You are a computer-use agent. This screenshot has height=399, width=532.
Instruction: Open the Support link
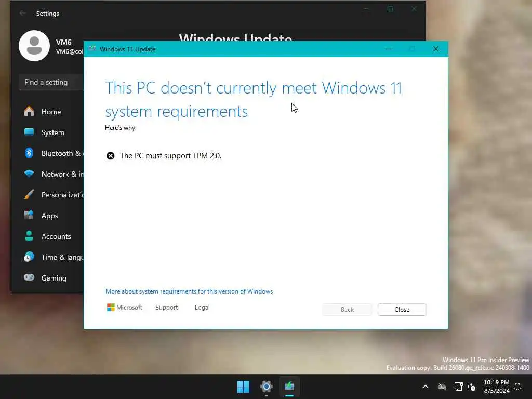pos(167,308)
